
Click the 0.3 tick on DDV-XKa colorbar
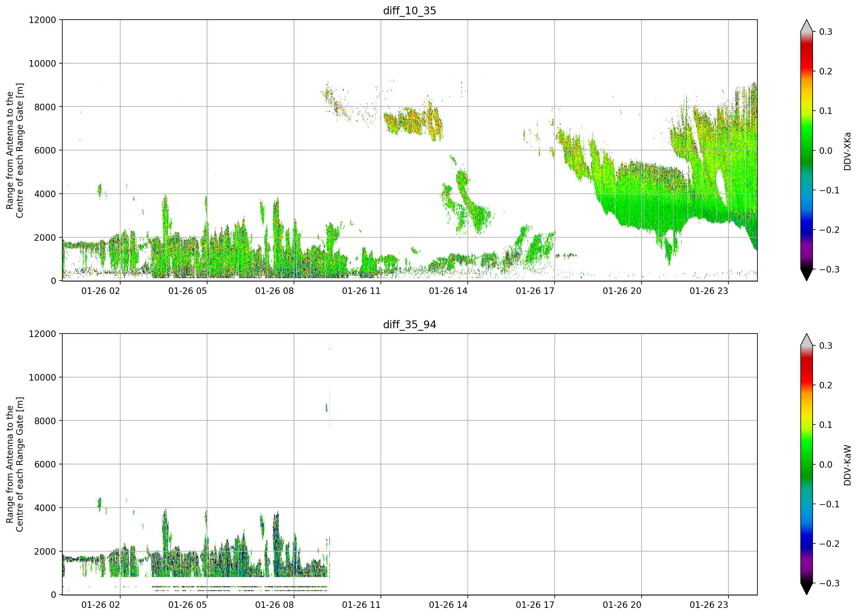pos(826,32)
